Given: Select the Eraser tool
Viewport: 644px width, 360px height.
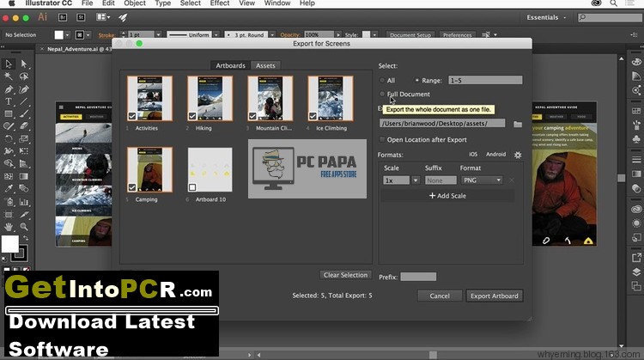Looking at the screenshot, I should [x=24, y=126].
